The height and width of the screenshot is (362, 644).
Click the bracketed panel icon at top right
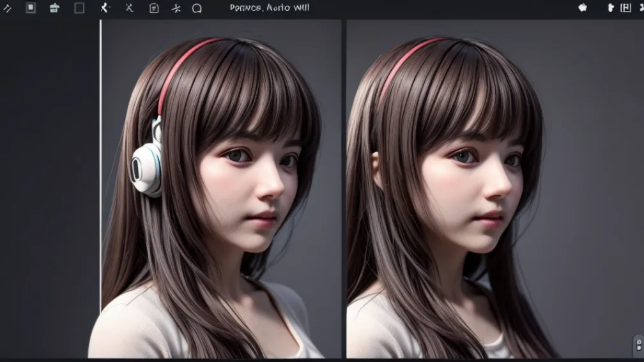coord(625,8)
